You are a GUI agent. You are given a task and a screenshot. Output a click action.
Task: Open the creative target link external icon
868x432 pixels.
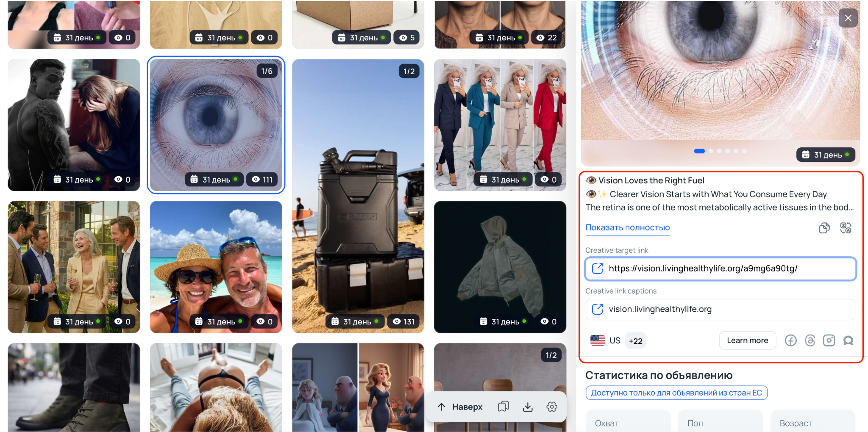tap(597, 269)
